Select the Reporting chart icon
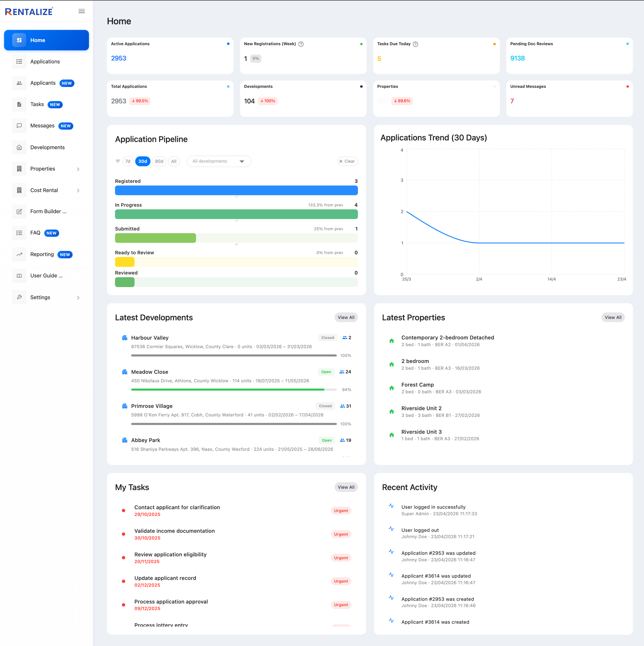Screen dimensions: 644x646 (19, 254)
